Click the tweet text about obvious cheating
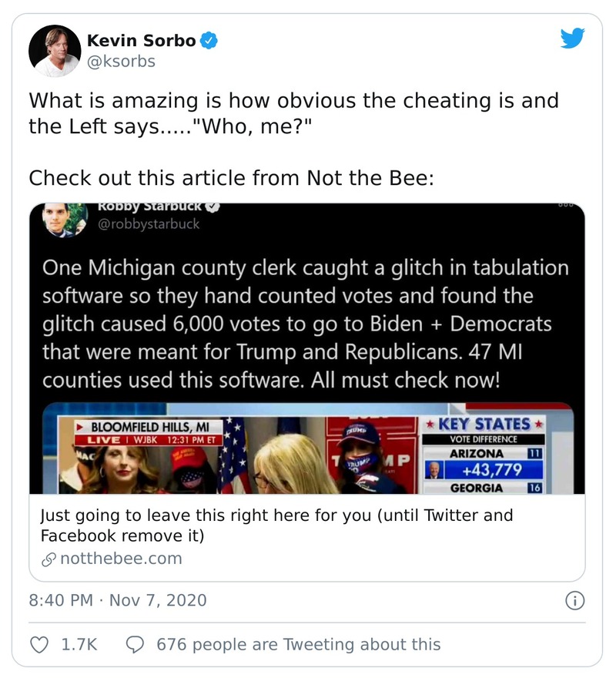 click(293, 113)
